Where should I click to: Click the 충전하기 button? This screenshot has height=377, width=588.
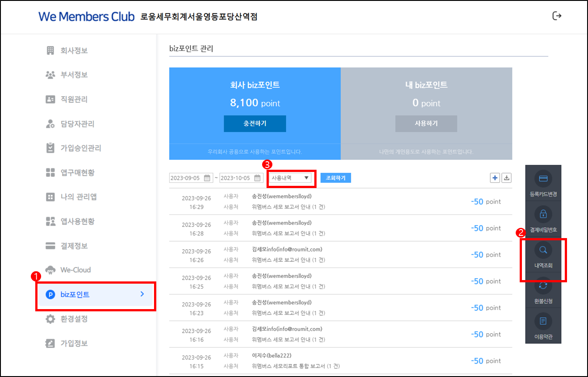click(x=254, y=124)
